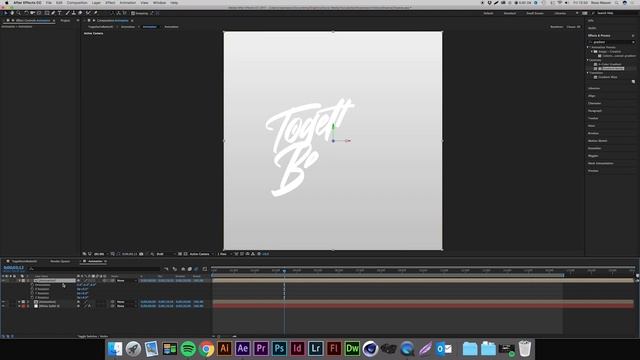Select the Eraser tool
Screen dimensions: 640x360
[x=80, y=13]
